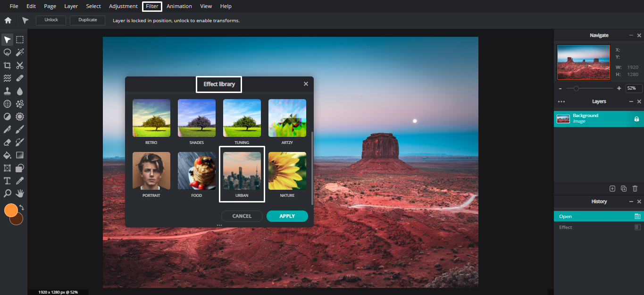This screenshot has height=295, width=644.
Task: Activate the Hand tool
Action: (x=19, y=193)
